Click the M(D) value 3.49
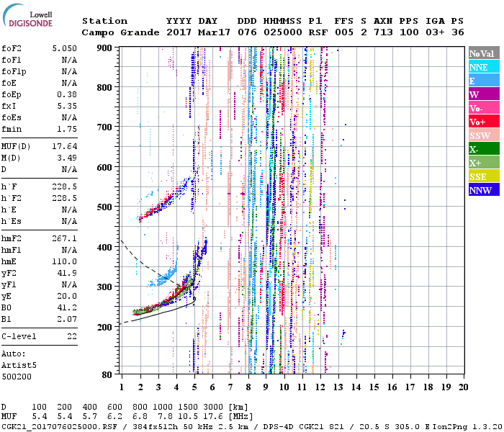 67,158
